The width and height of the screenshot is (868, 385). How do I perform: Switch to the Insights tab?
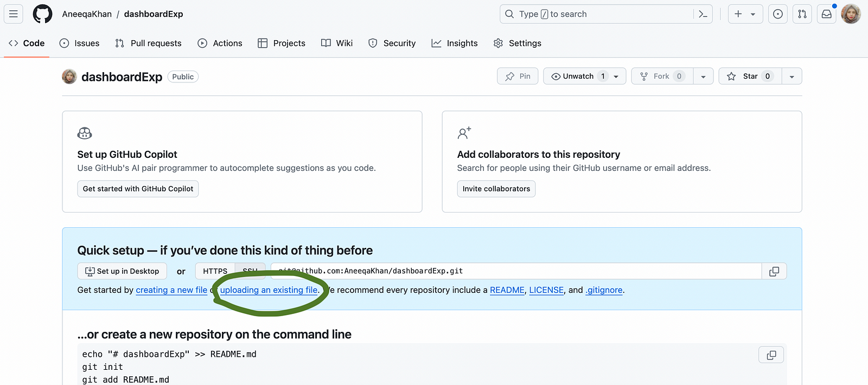455,43
